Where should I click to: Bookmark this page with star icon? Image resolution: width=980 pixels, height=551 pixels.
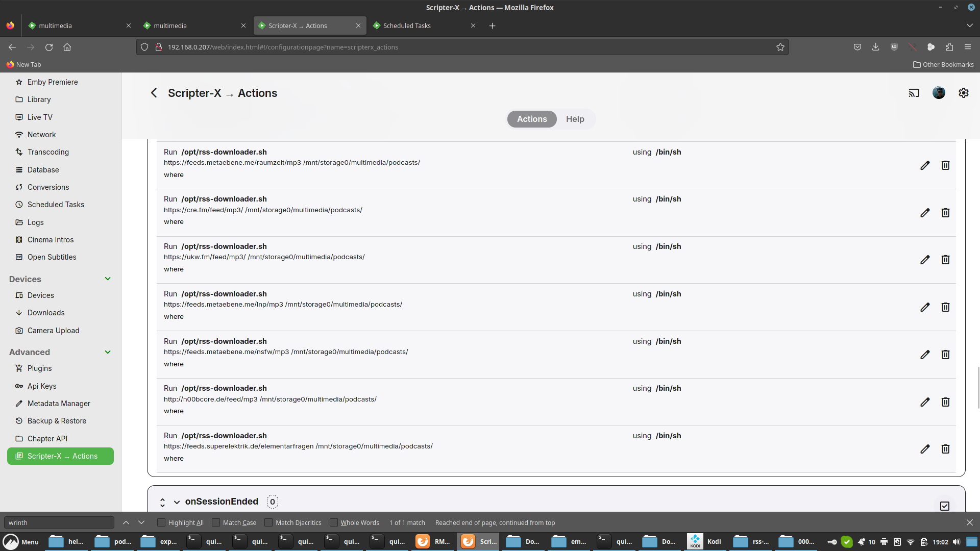pyautogui.click(x=780, y=47)
